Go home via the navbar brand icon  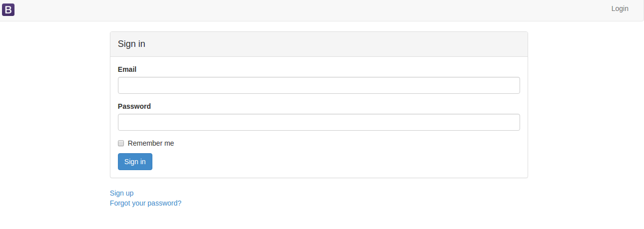point(8,9)
